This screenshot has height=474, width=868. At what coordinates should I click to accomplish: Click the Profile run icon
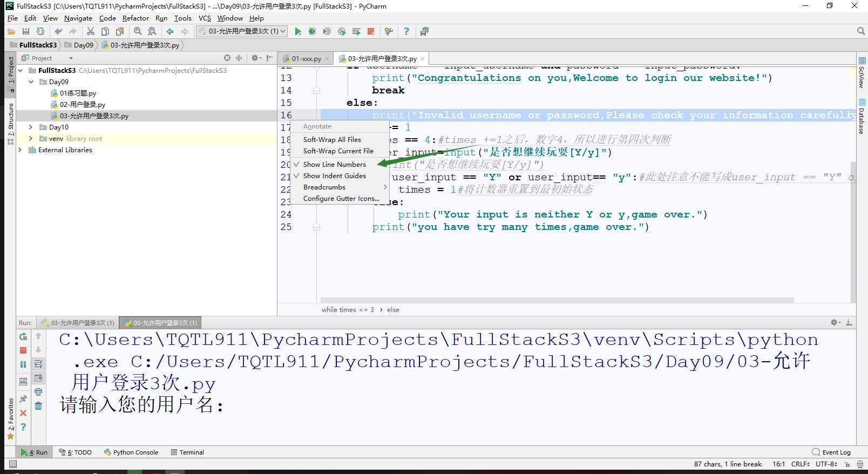coord(342,31)
